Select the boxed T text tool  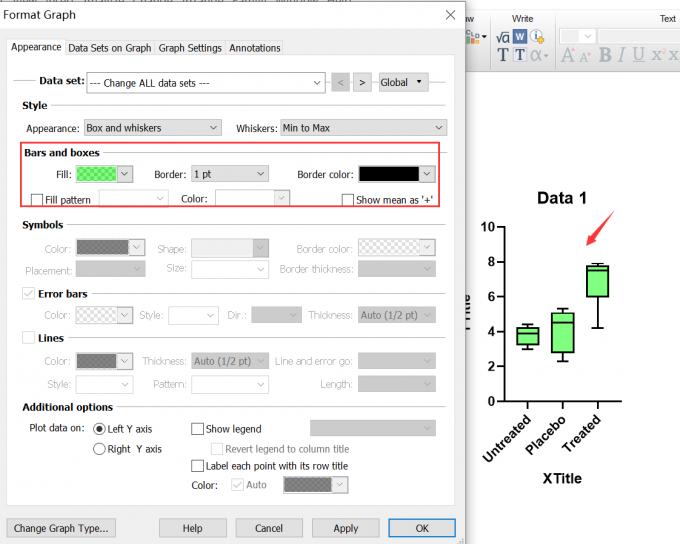pos(520,55)
